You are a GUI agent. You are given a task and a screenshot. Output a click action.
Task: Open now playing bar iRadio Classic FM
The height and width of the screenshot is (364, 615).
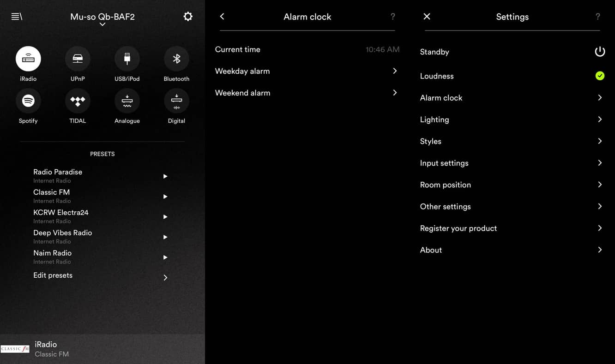[102, 349]
